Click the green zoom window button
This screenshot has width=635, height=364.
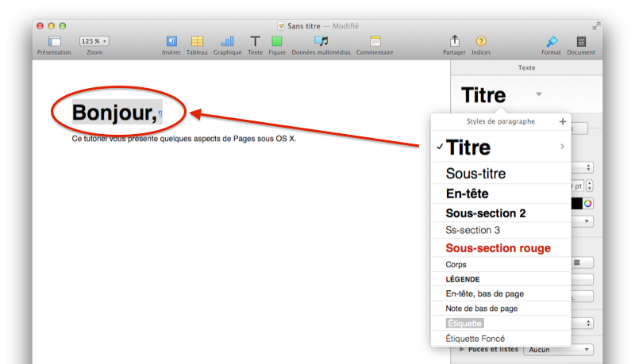pos(63,26)
